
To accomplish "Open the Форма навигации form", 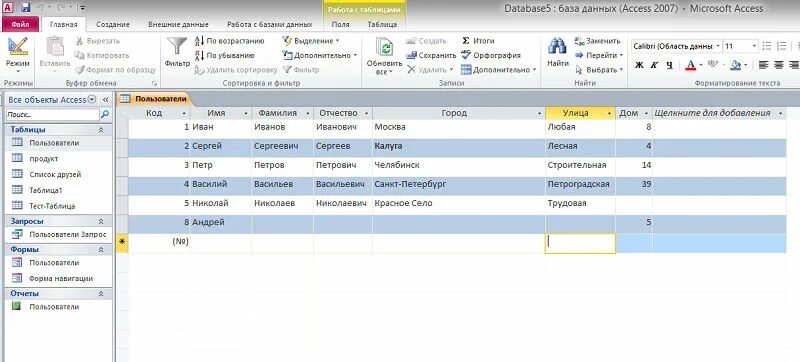I will [61, 278].
